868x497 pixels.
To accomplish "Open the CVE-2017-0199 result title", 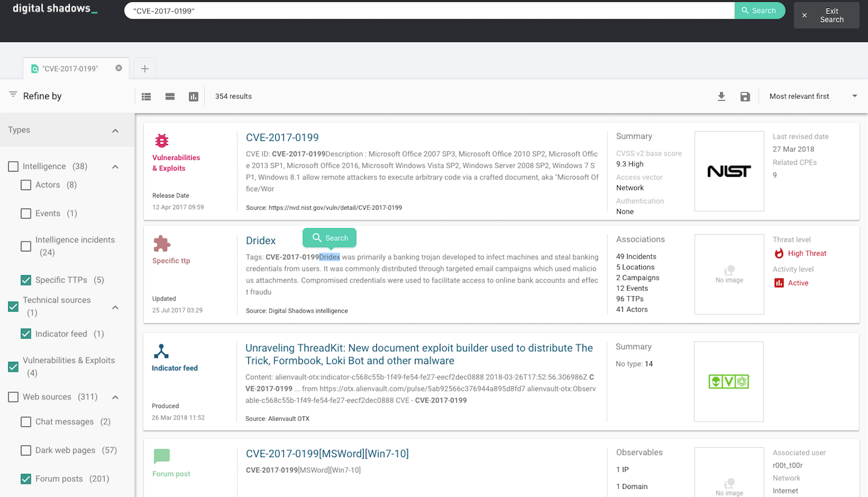I will click(282, 138).
